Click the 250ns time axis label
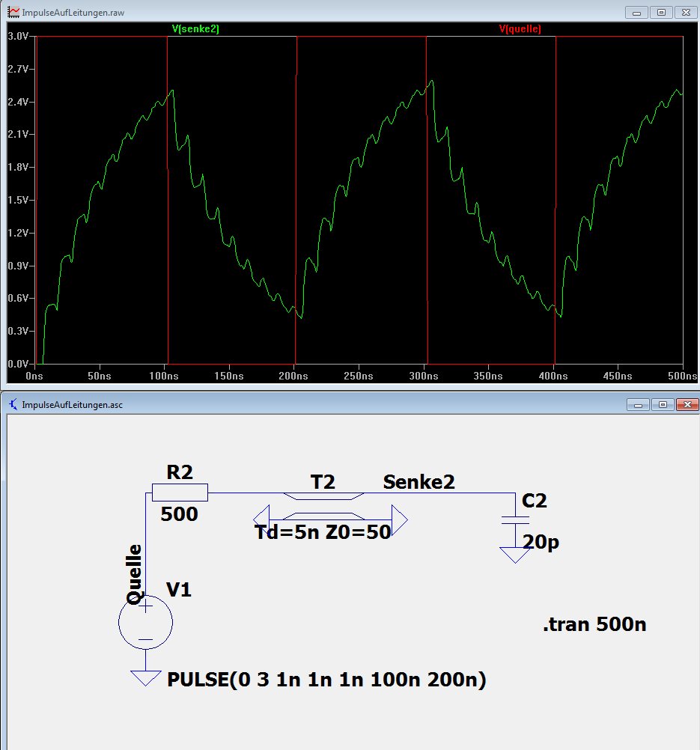Viewport: 700px width, 750px height. coord(359,376)
